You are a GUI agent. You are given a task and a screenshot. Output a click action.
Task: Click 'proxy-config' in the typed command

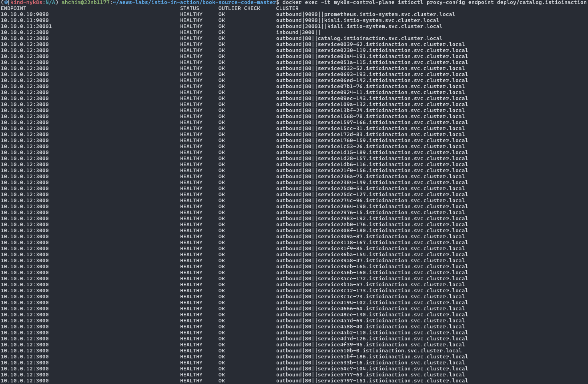[x=446, y=2]
